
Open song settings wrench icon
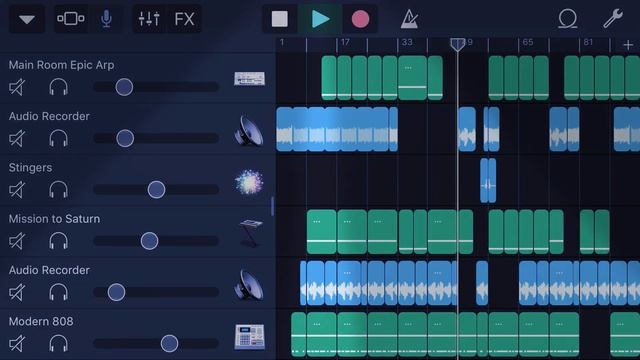click(x=613, y=19)
